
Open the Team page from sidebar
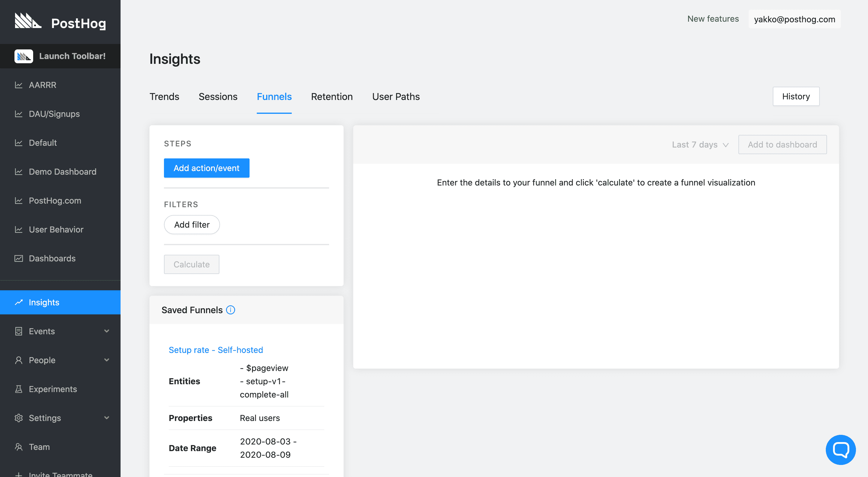(60, 447)
